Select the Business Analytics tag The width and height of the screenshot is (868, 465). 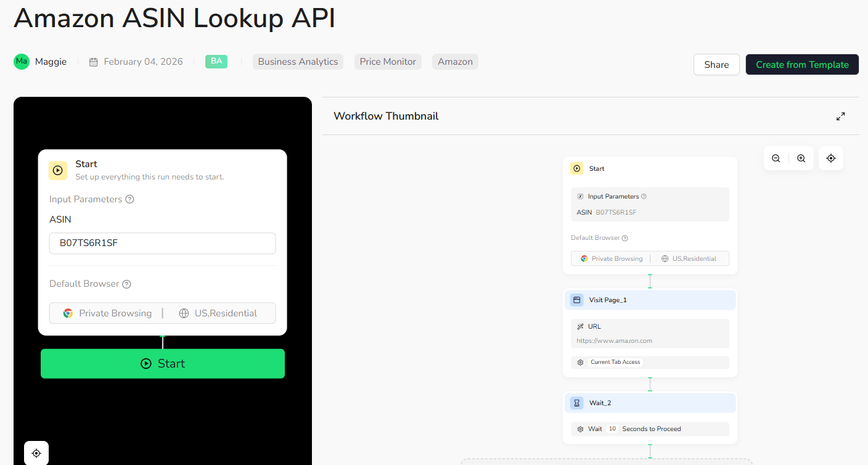pos(298,62)
